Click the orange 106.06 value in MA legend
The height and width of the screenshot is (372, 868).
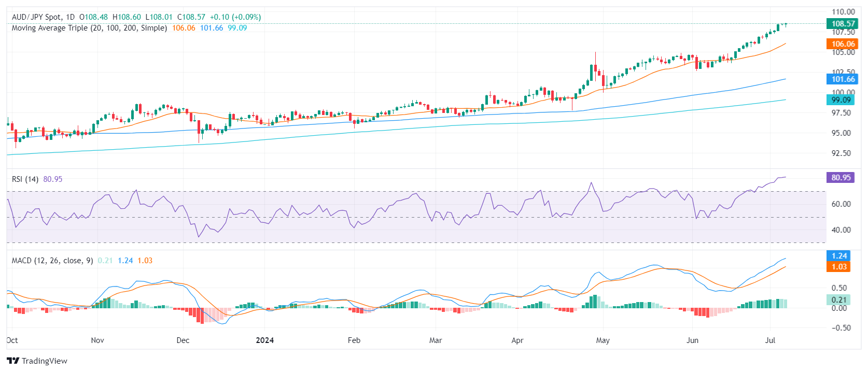[184, 28]
